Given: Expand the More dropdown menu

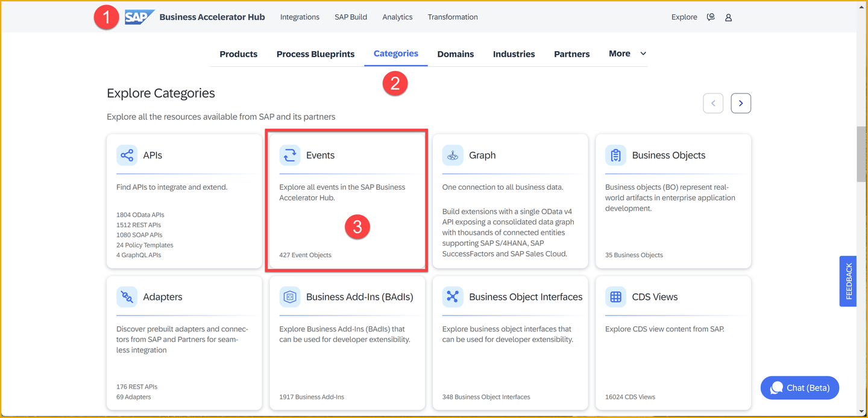Looking at the screenshot, I should pyautogui.click(x=627, y=54).
